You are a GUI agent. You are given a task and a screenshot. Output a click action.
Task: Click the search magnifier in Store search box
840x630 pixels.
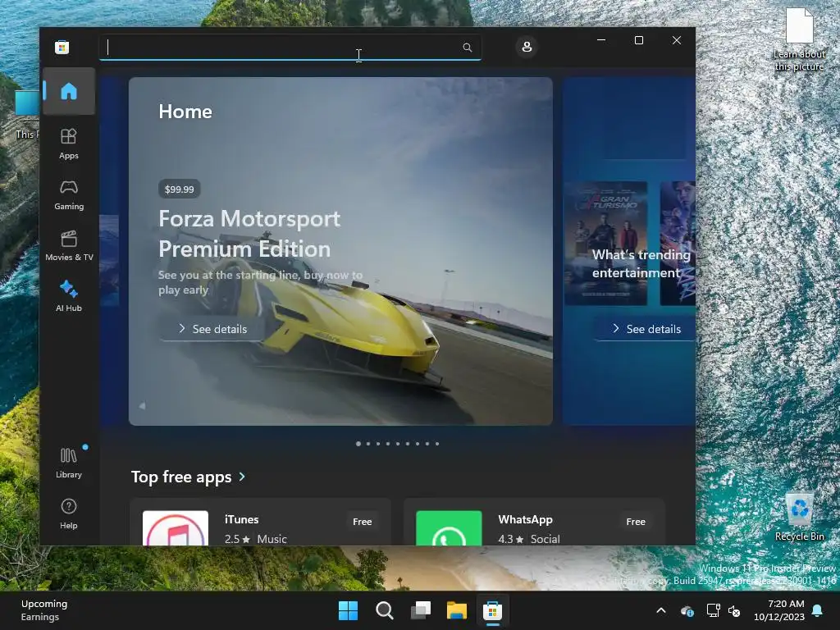(x=467, y=48)
